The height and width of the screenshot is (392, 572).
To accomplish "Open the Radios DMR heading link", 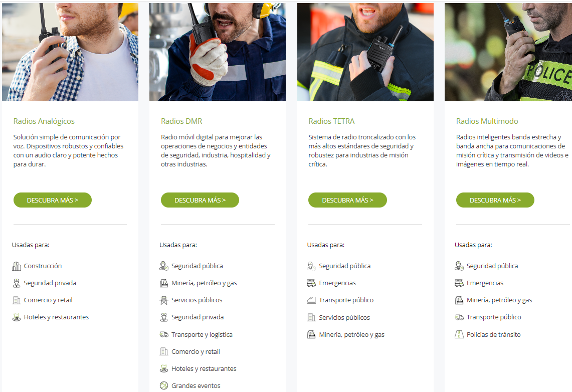I will (181, 121).
